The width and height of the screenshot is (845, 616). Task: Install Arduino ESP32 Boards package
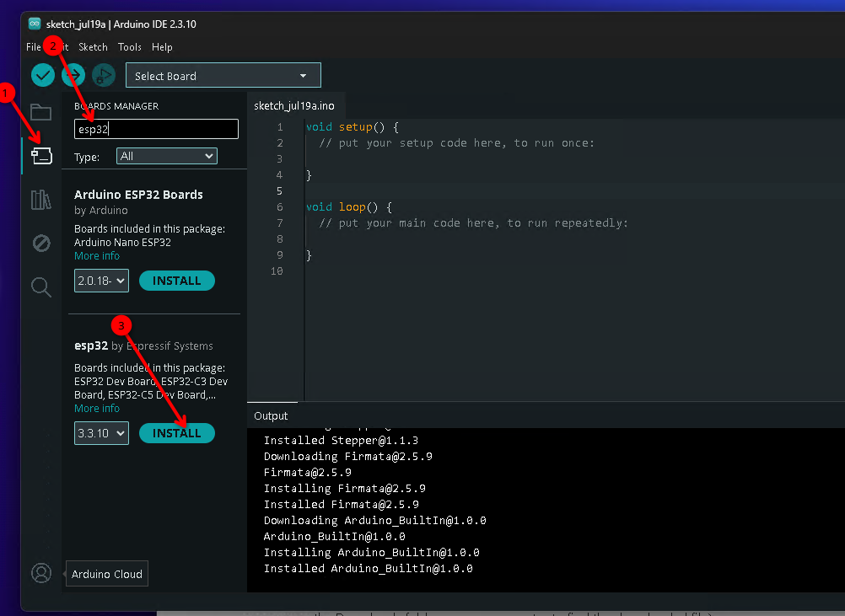pyautogui.click(x=177, y=281)
